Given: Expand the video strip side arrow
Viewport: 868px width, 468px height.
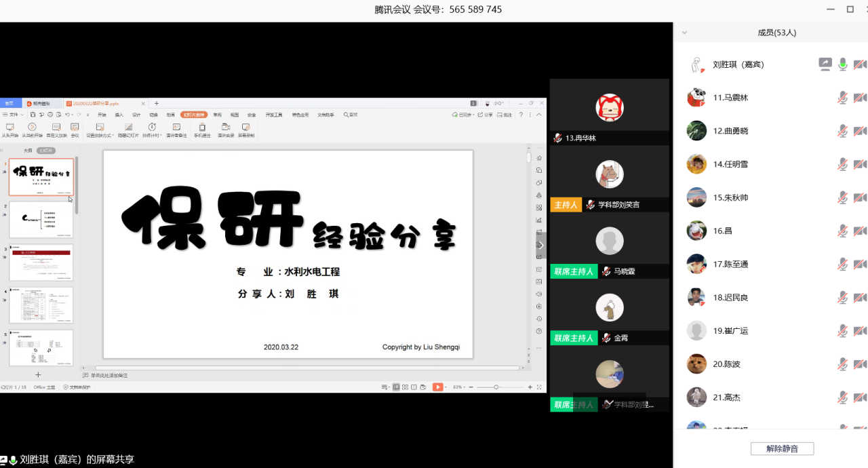Looking at the screenshot, I should tap(541, 245).
